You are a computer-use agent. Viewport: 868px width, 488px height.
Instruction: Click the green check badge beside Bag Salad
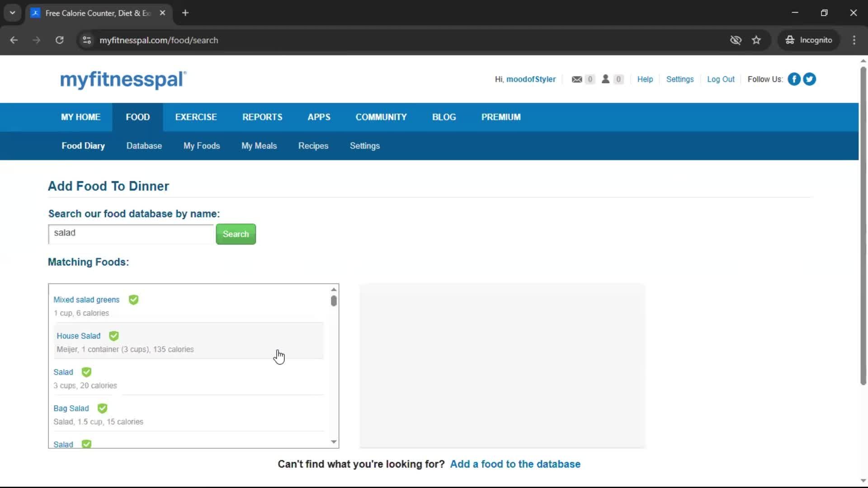103,408
